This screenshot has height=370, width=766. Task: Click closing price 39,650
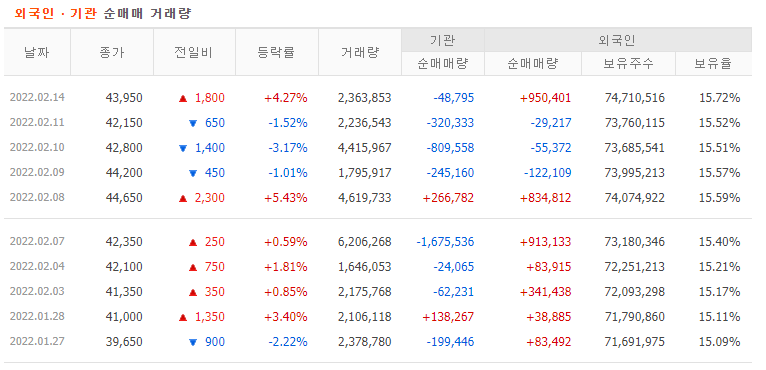point(124,342)
